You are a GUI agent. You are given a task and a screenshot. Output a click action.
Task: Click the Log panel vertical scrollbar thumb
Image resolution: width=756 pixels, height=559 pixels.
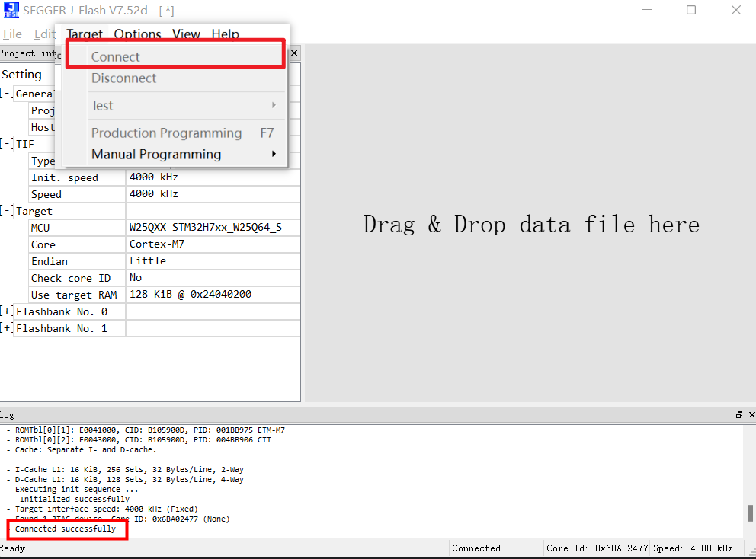(750, 513)
